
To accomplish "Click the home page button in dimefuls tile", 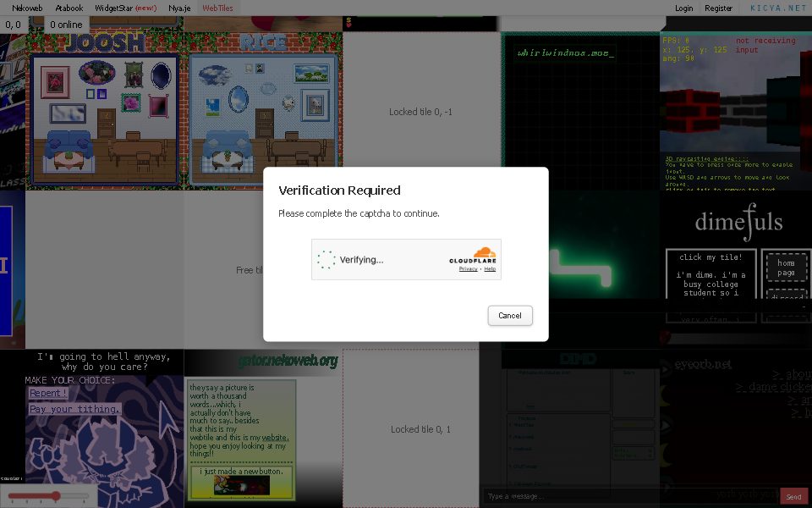I will point(786,268).
